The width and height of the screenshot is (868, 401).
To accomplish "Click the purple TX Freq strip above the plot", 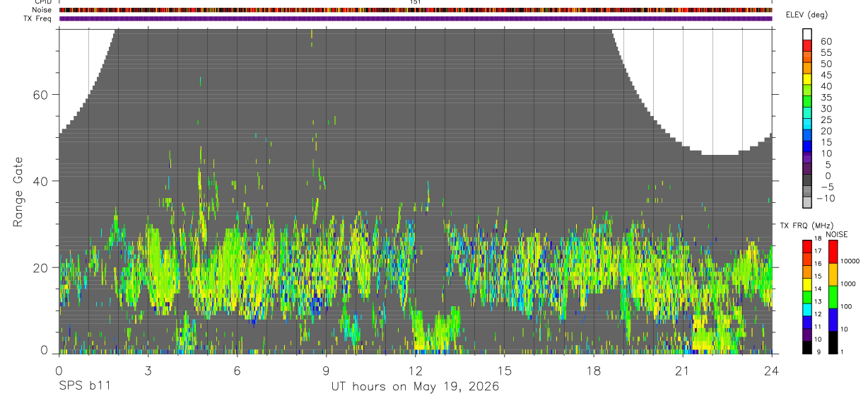I will tap(416, 18).
